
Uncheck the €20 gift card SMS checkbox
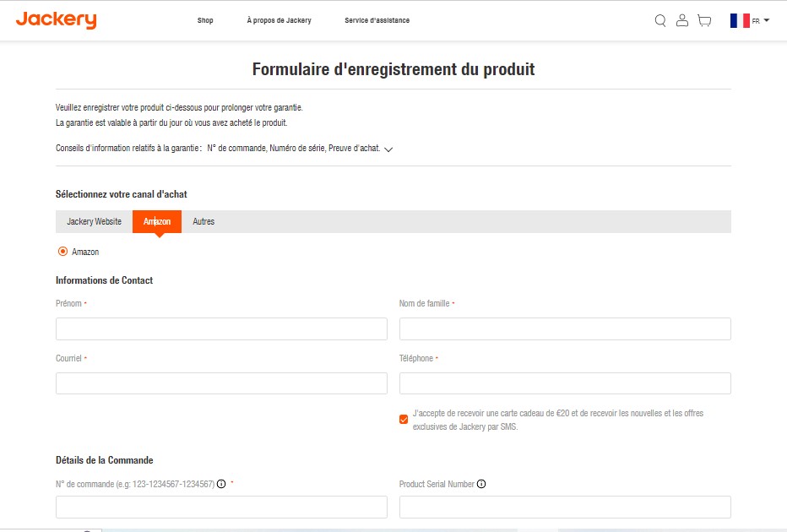(x=404, y=420)
